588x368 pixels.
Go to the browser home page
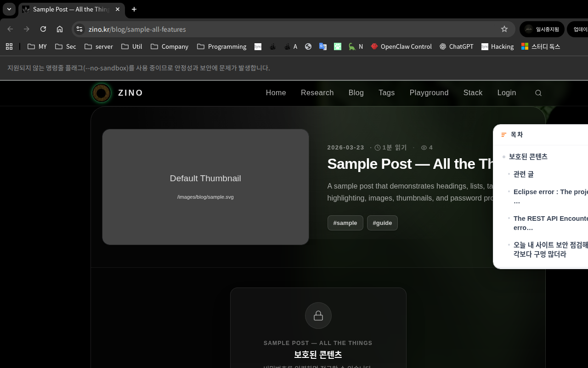click(60, 29)
